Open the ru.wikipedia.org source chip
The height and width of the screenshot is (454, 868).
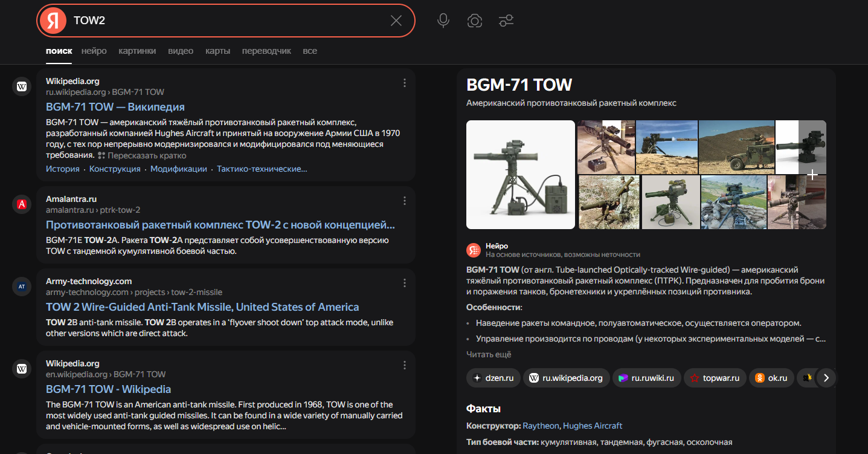pos(566,378)
